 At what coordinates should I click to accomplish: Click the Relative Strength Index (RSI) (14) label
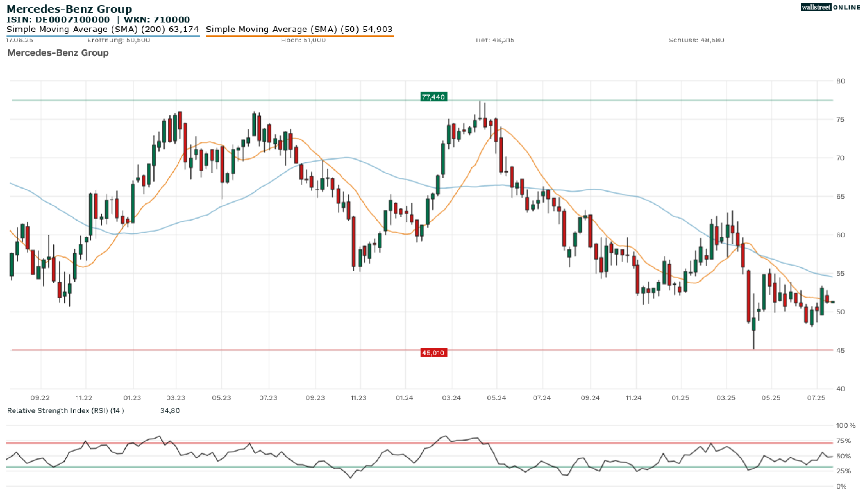(66, 411)
